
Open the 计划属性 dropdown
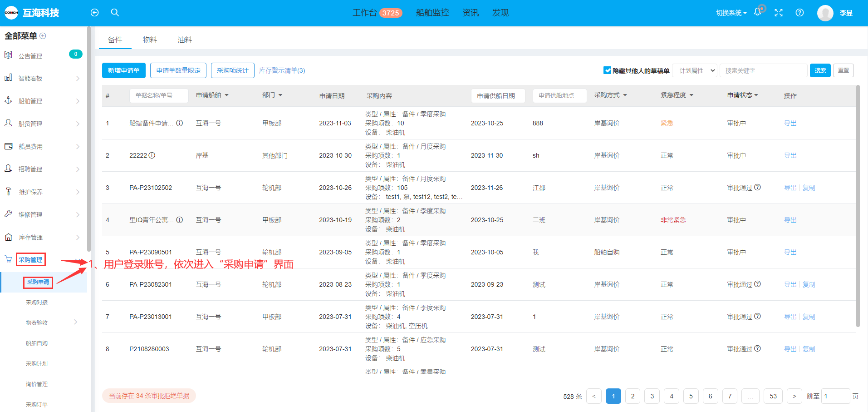pos(695,70)
